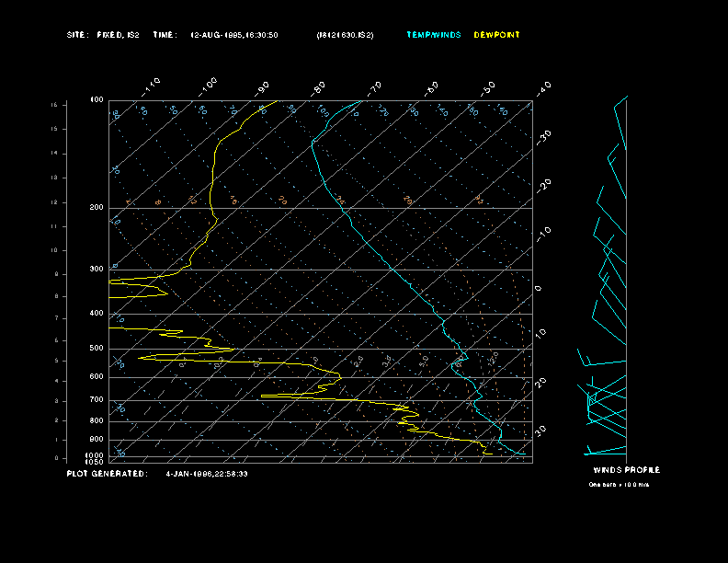Click the '700' pressure level label

pos(97,399)
